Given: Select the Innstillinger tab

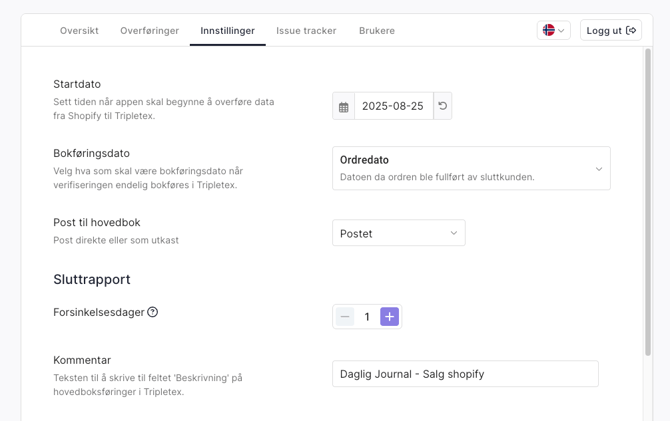Looking at the screenshot, I should pyautogui.click(x=227, y=31).
